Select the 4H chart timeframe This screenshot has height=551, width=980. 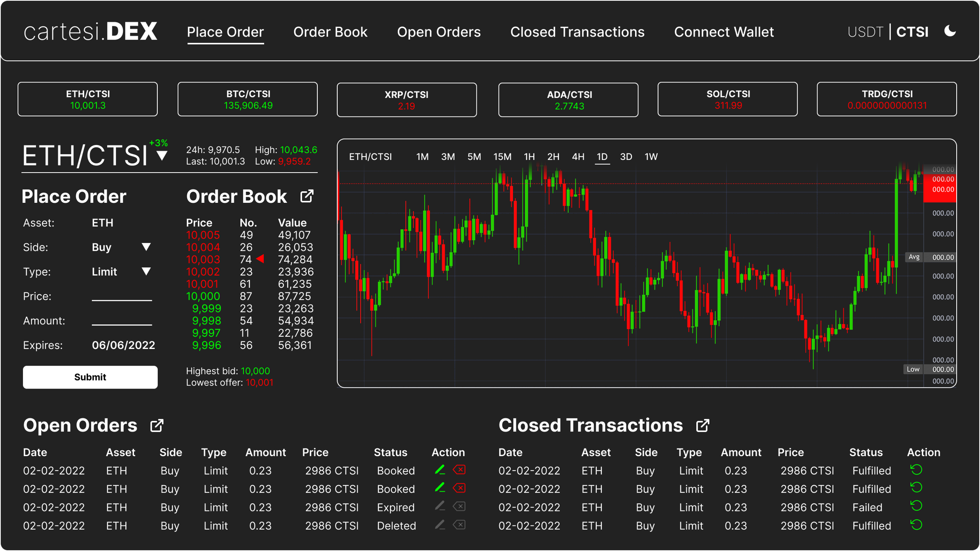pyautogui.click(x=578, y=157)
